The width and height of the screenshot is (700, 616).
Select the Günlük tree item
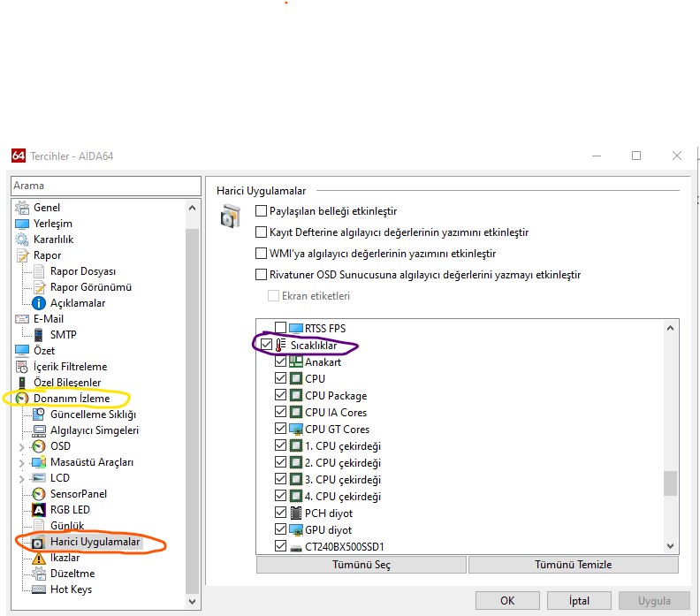67,526
